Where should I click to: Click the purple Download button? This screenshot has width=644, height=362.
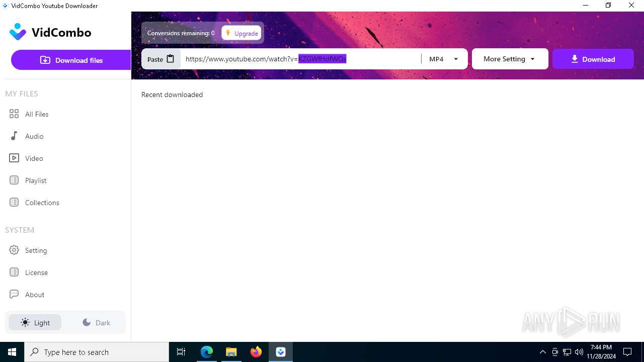(x=593, y=59)
